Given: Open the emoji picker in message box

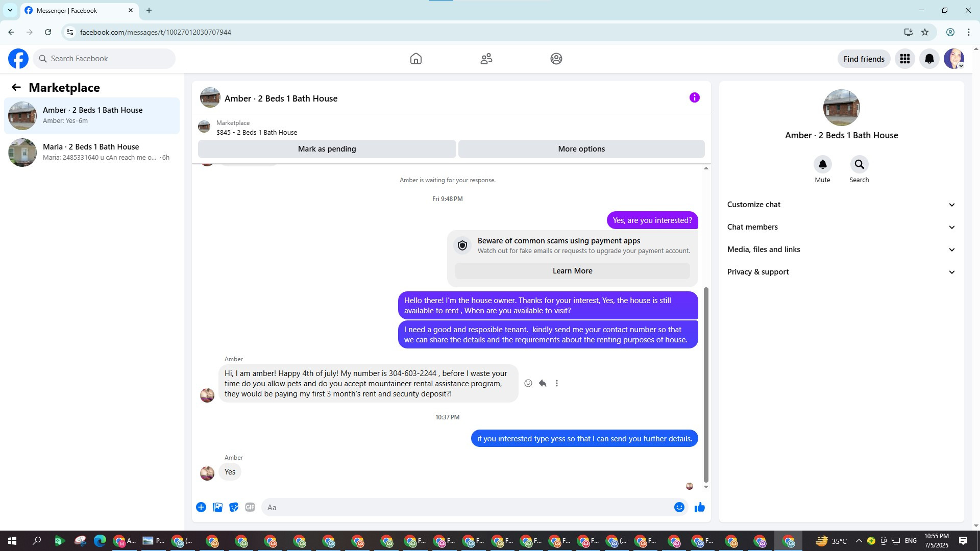Looking at the screenshot, I should [679, 507].
